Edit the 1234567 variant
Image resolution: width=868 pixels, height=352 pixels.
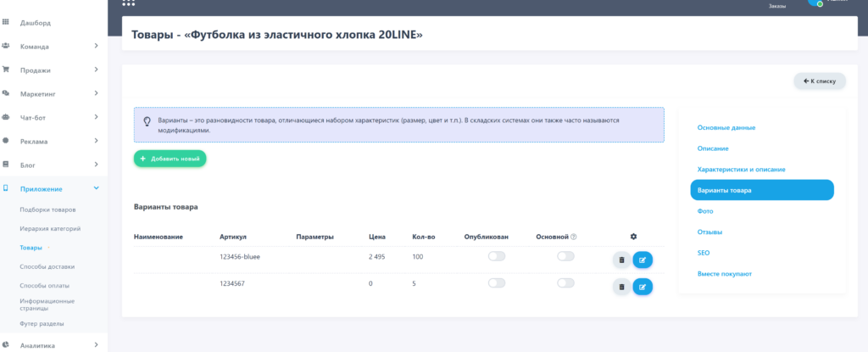[x=643, y=287]
